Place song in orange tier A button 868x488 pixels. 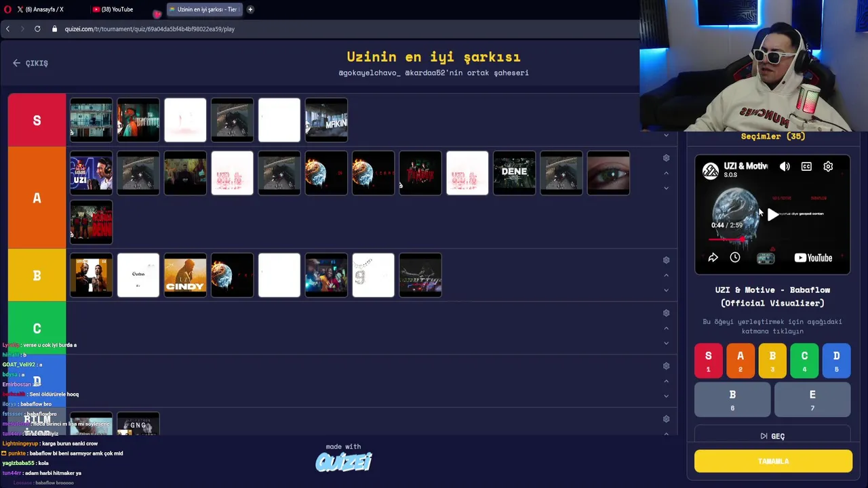point(740,361)
